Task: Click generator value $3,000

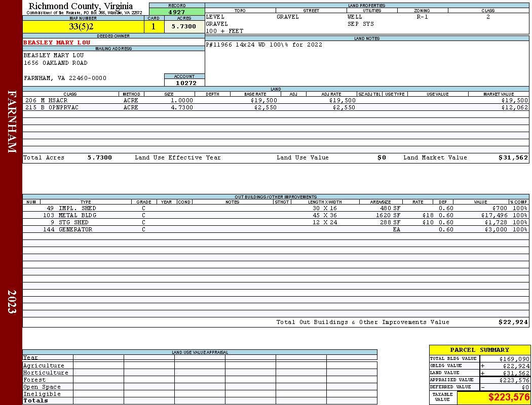Action: click(x=496, y=229)
